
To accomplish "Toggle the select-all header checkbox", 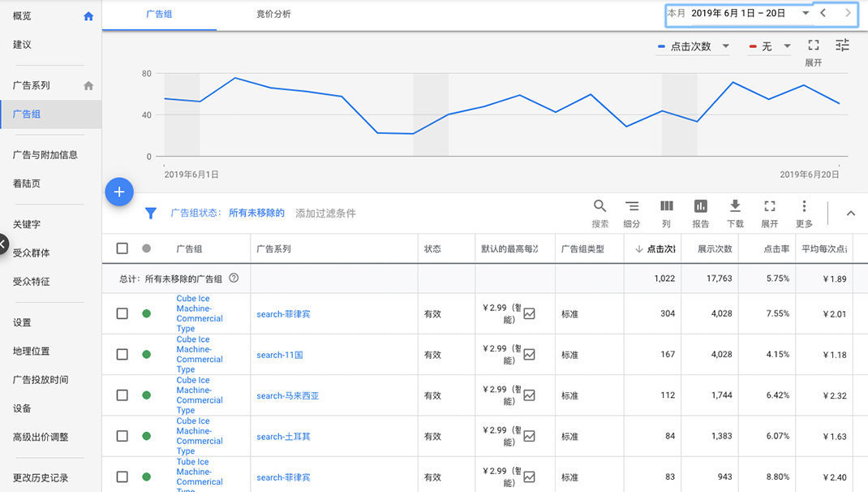I will click(122, 248).
